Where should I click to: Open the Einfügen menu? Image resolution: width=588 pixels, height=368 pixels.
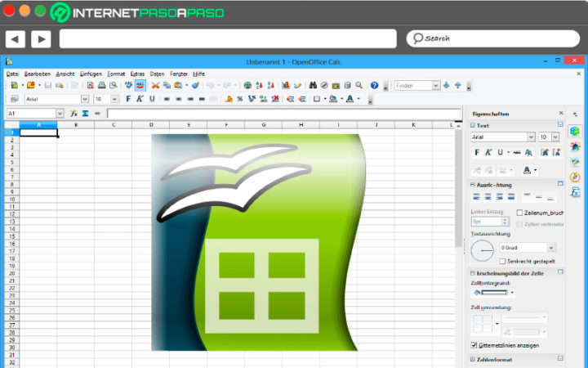(91, 74)
